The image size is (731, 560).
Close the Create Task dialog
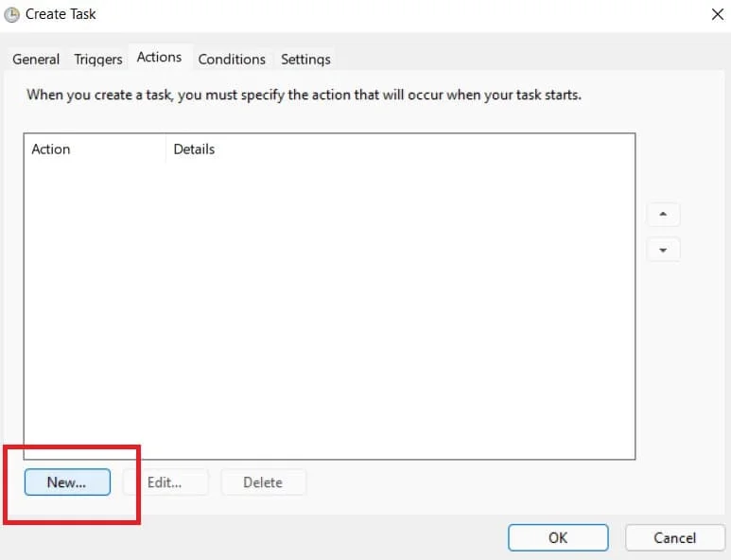[x=717, y=14]
